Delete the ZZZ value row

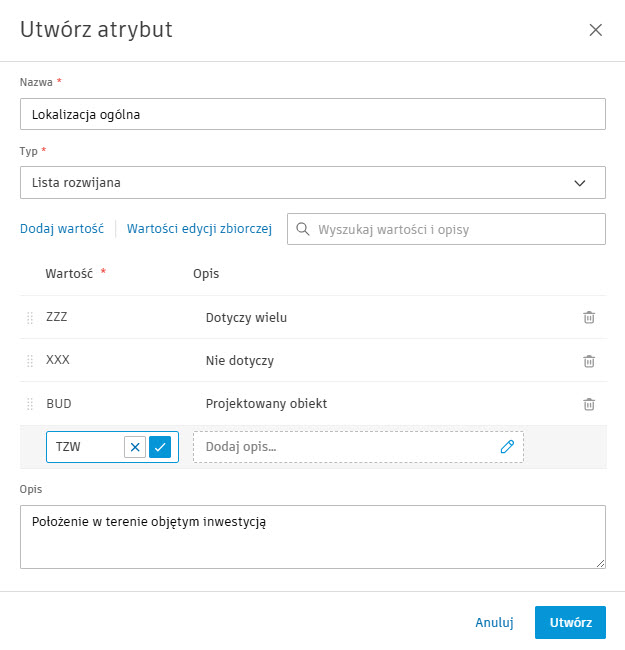point(589,318)
